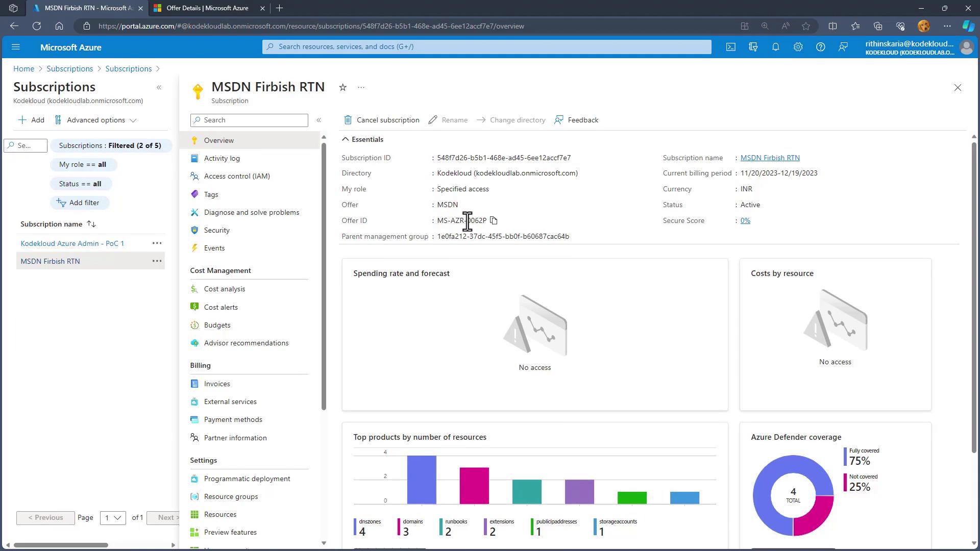Open feedback icon in Azure header
The height and width of the screenshot is (551, 980).
[843, 47]
